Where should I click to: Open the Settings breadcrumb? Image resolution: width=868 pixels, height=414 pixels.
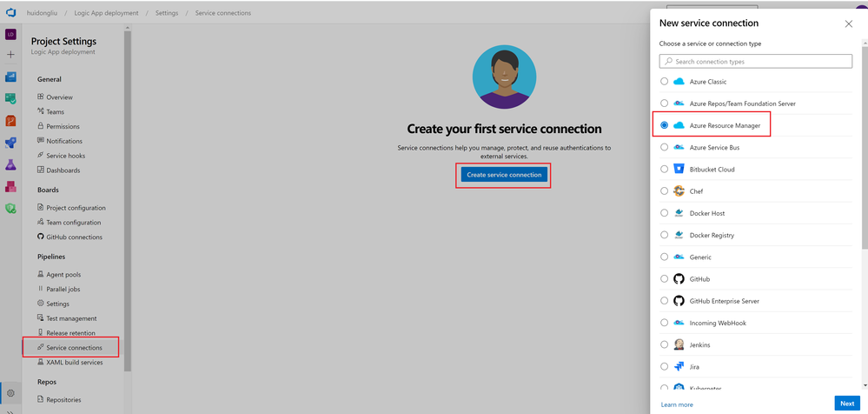pos(167,13)
